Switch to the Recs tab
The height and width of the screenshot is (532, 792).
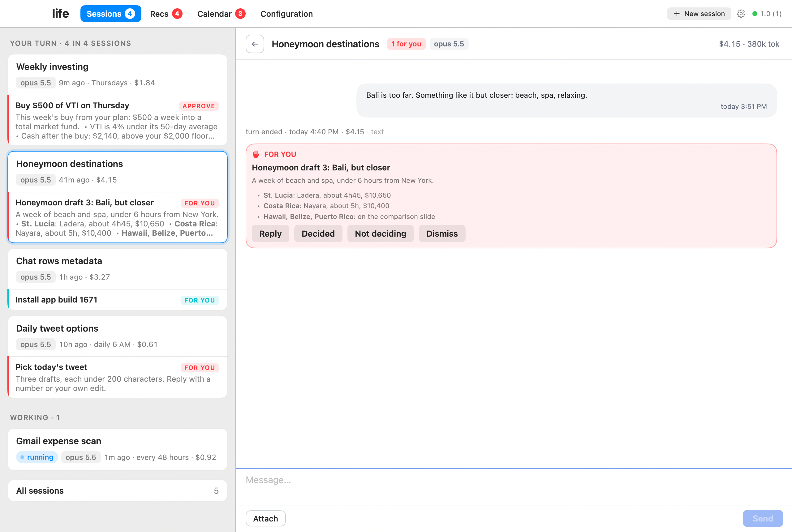point(166,14)
